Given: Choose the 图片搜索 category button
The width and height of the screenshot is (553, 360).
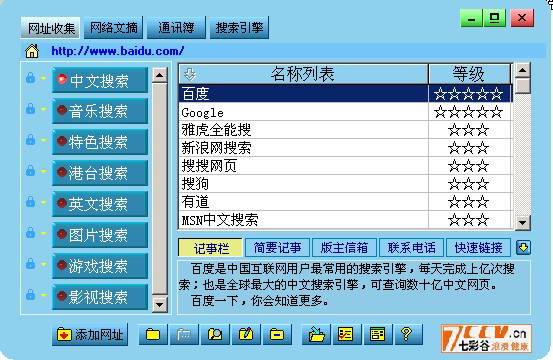Looking at the screenshot, I should click(x=100, y=235).
